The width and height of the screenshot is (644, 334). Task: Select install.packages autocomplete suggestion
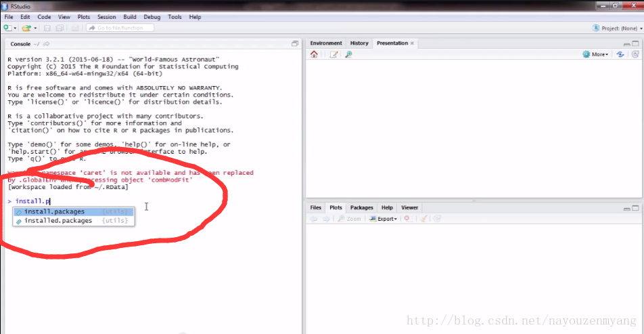click(74, 211)
